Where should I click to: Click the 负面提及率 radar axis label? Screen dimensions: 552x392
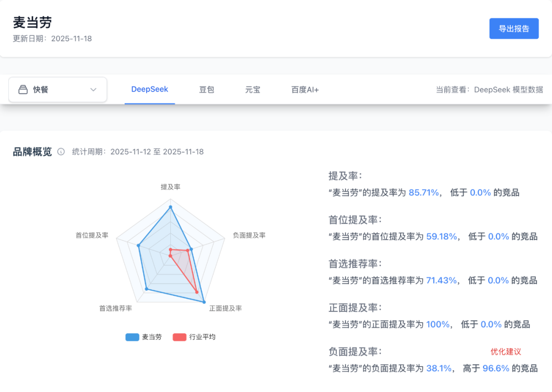point(249,236)
